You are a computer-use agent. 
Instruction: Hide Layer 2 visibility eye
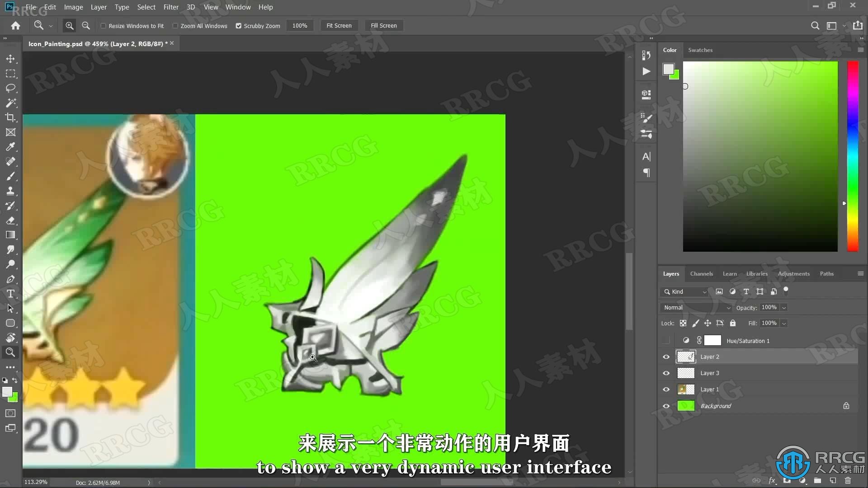pyautogui.click(x=666, y=357)
